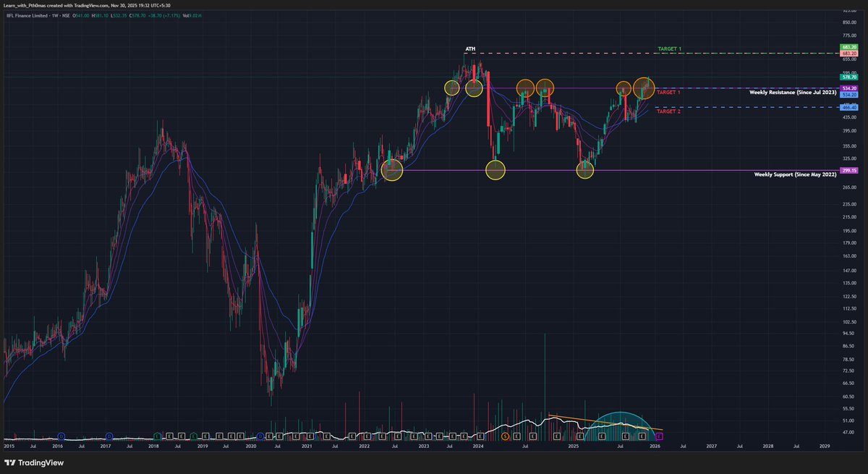This screenshot has height=474, width=868.
Task: Click the ATH annotation above the peak
Action: click(471, 49)
